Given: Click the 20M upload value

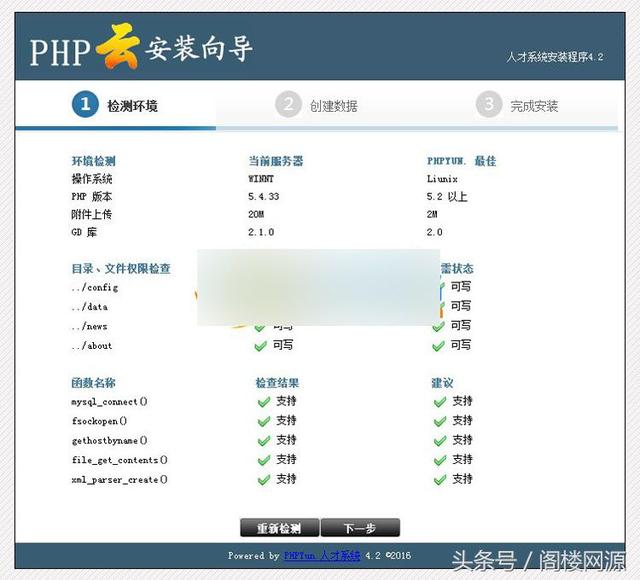Looking at the screenshot, I should tap(256, 214).
